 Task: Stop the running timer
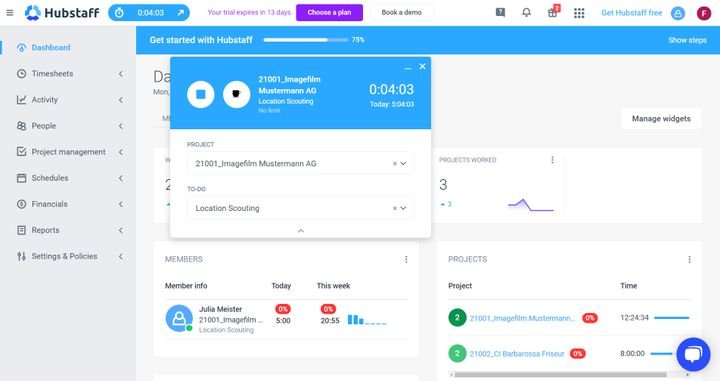pyautogui.click(x=201, y=94)
